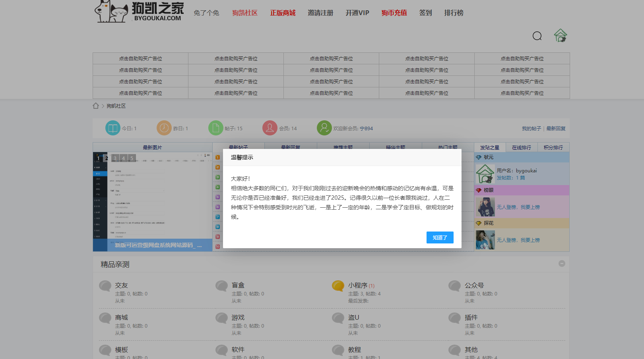Viewport: 644px width, 359px height.
Task: Switch to the 在线排行 tab
Action: click(x=522, y=147)
